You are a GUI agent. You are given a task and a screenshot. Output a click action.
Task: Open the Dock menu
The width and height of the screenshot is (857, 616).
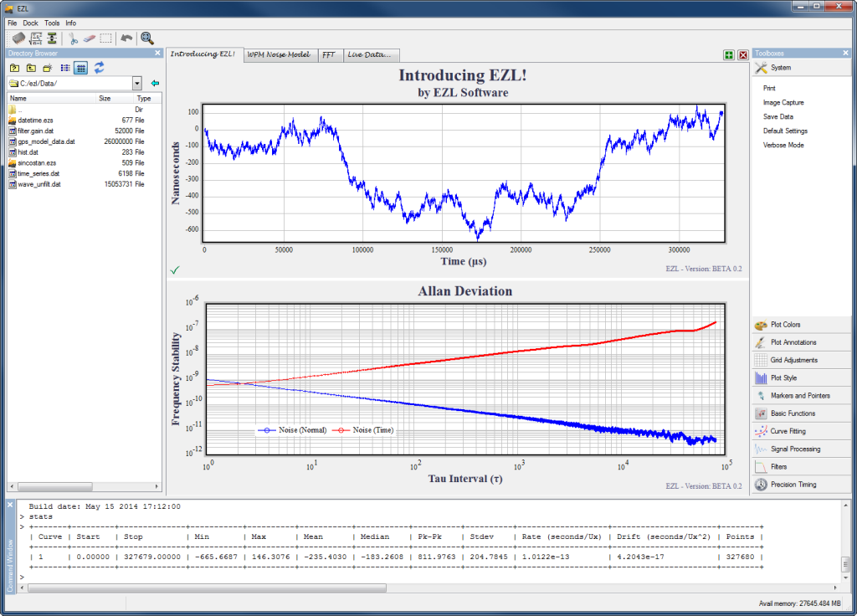pyautogui.click(x=31, y=23)
